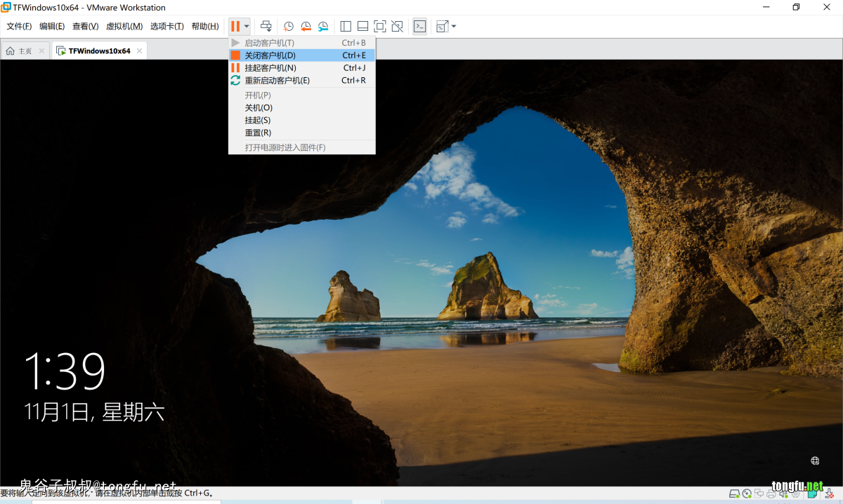Click the network globe icon on lock screen
The width and height of the screenshot is (843, 504).
tap(815, 460)
